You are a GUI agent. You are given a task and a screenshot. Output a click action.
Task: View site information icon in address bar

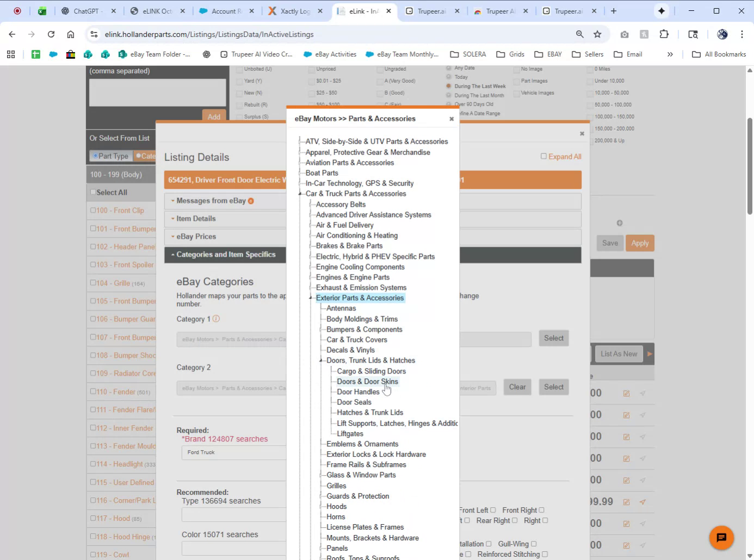pos(94,34)
